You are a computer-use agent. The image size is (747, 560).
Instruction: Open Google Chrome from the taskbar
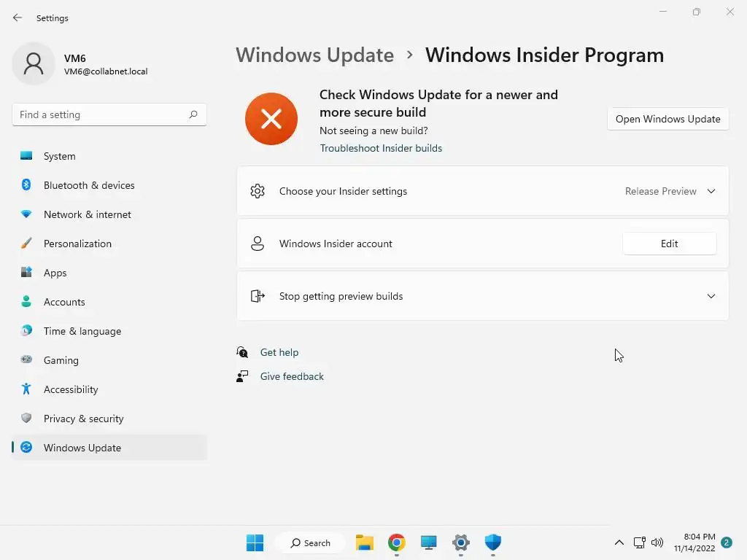coord(396,542)
